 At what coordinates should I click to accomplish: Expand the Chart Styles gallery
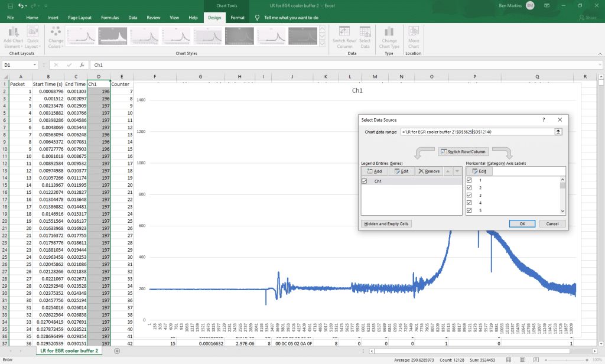pos(322,44)
